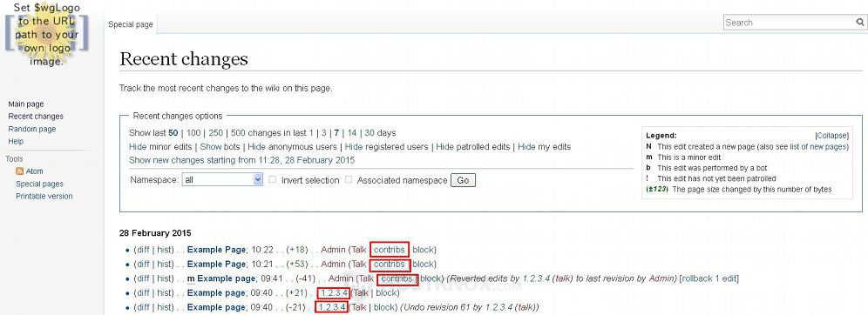
Task: Open the Special page tab
Action: pos(131,24)
